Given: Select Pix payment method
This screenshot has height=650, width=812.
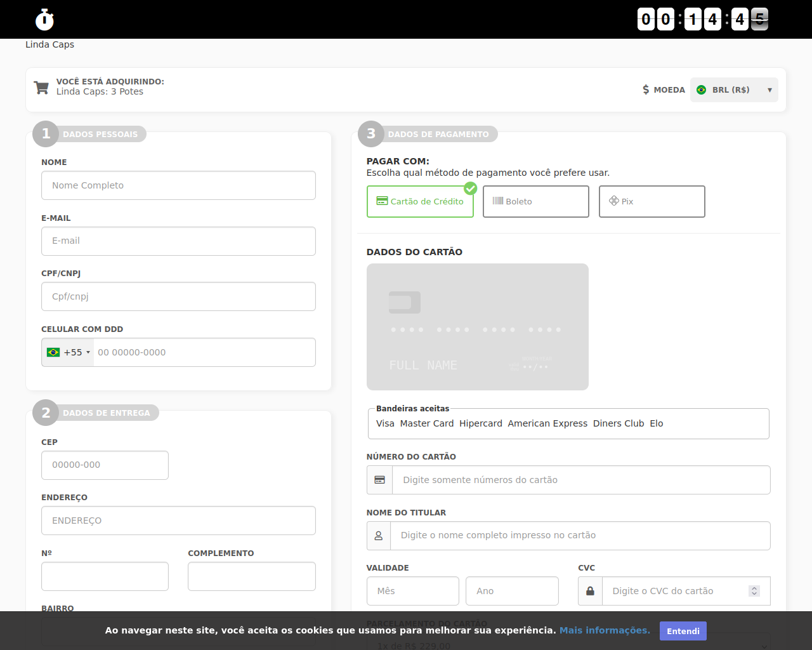Looking at the screenshot, I should pos(652,201).
